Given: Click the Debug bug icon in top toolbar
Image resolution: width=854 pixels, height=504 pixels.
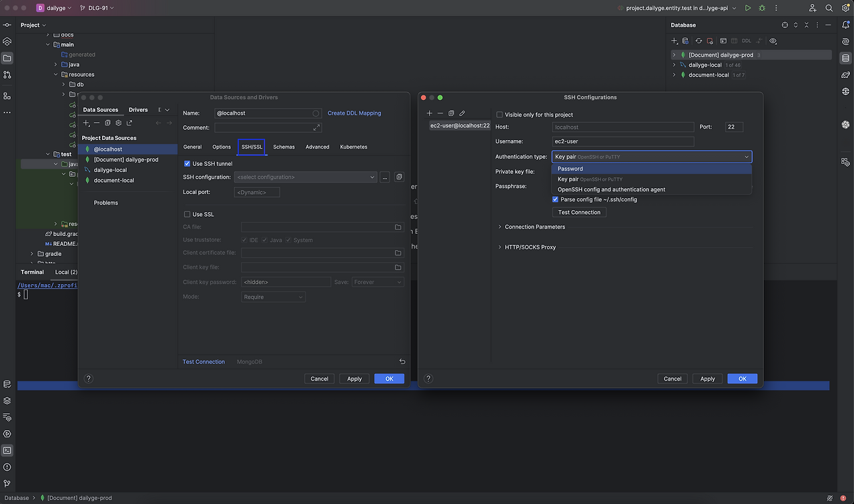Looking at the screenshot, I should 762,8.
